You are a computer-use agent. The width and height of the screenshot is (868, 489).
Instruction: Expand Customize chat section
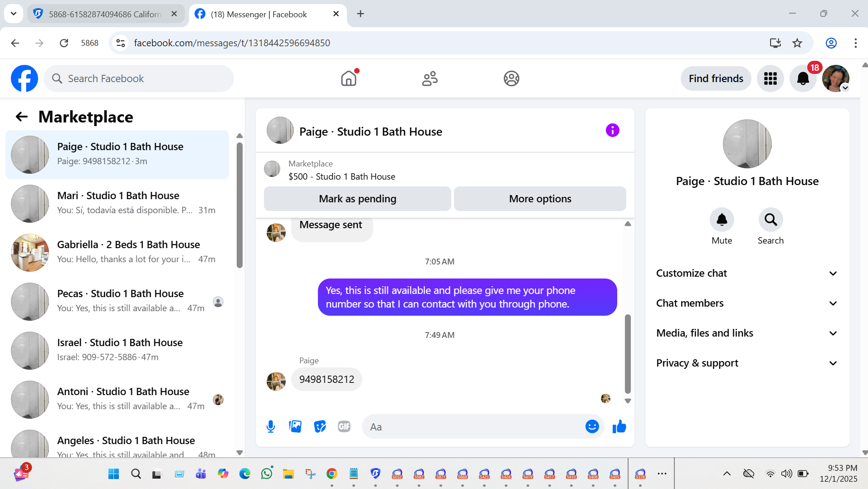pos(747,273)
